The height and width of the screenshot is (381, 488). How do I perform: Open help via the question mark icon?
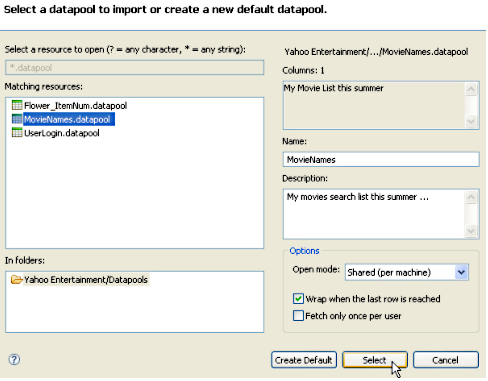(14, 360)
